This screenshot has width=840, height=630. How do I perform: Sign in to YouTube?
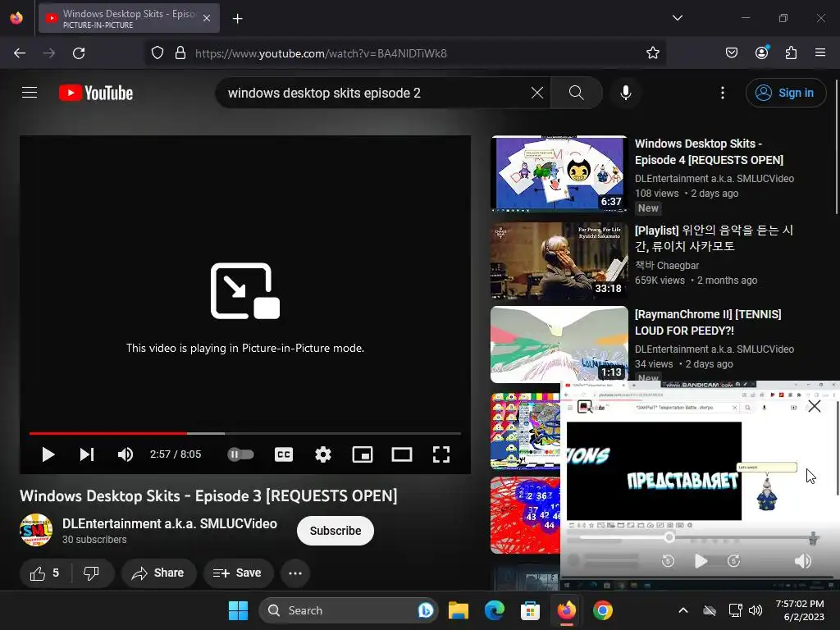pyautogui.click(x=785, y=93)
